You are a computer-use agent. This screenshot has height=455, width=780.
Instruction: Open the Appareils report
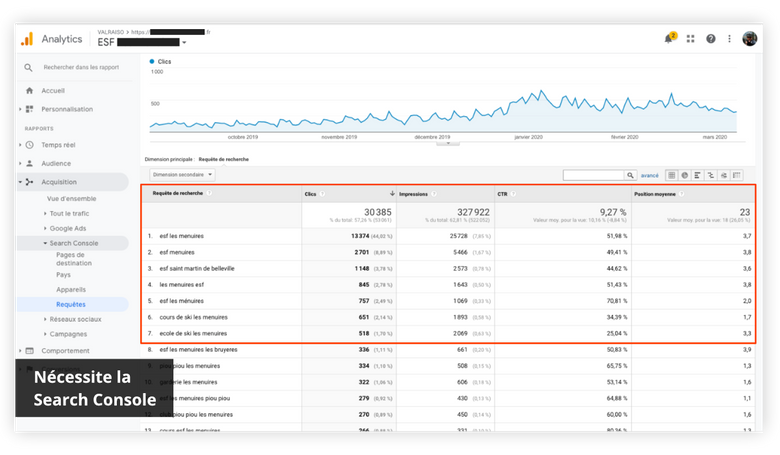[71, 289]
